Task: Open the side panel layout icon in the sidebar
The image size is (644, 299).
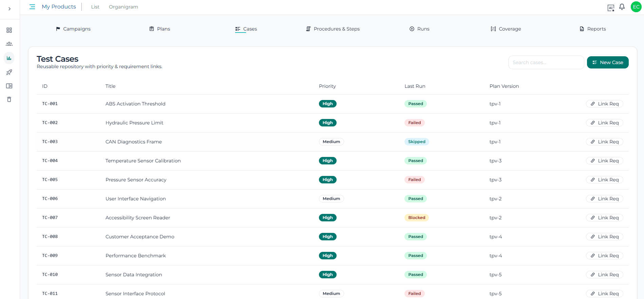Action: pos(9,86)
